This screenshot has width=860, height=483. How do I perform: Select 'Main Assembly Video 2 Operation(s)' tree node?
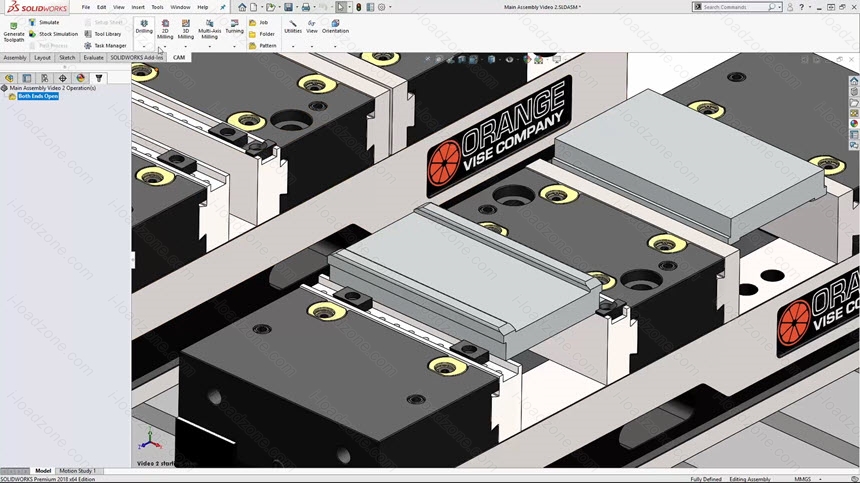coord(52,88)
